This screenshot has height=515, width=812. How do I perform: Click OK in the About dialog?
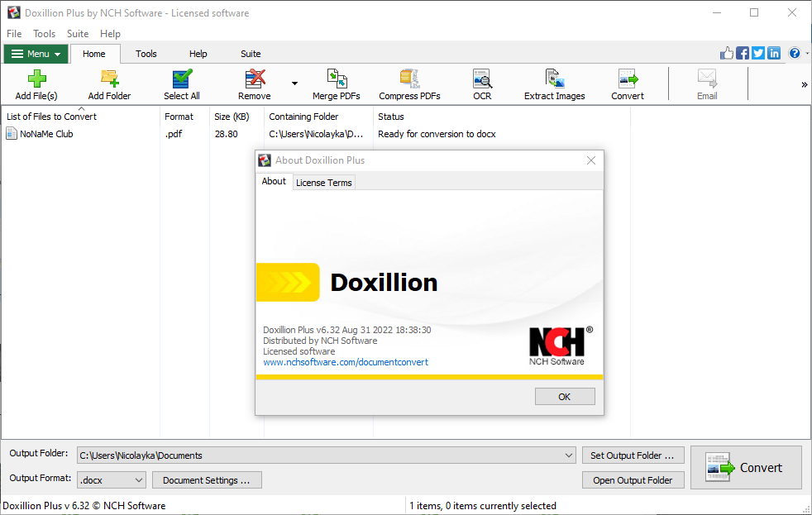point(565,397)
